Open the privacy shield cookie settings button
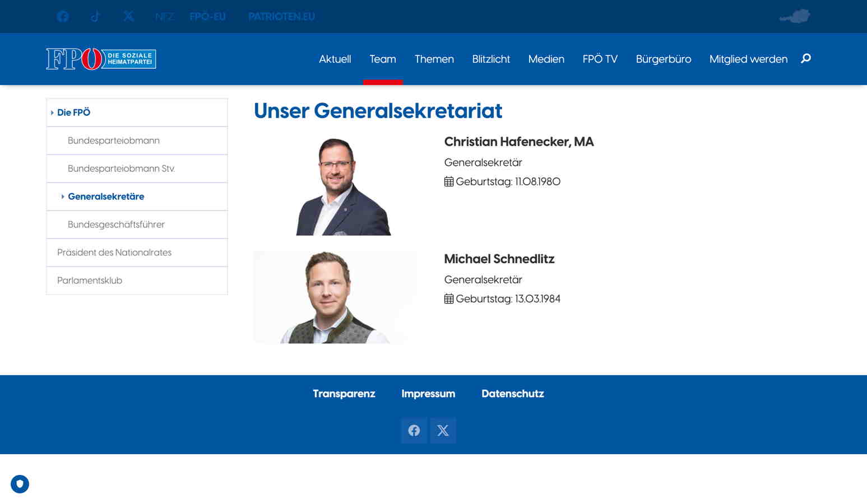 (x=20, y=484)
